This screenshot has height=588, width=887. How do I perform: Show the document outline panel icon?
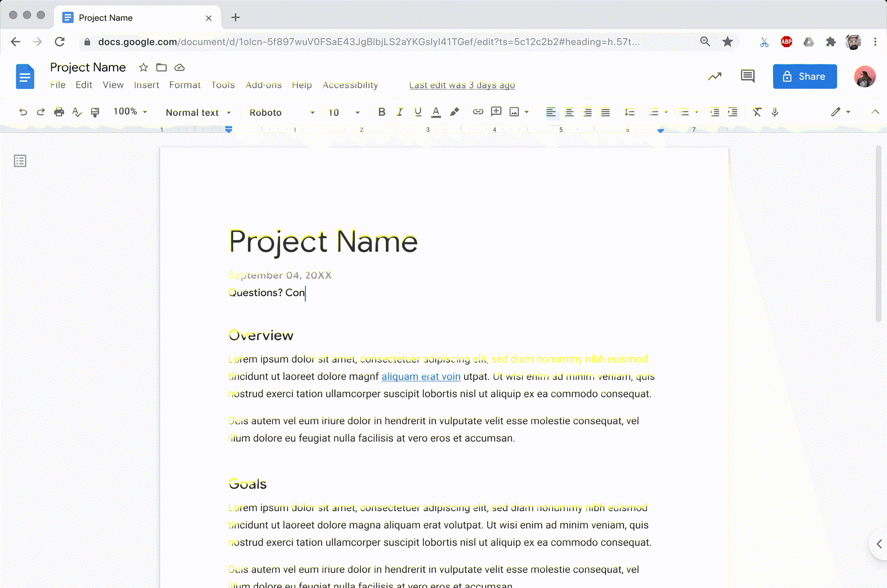tap(20, 161)
